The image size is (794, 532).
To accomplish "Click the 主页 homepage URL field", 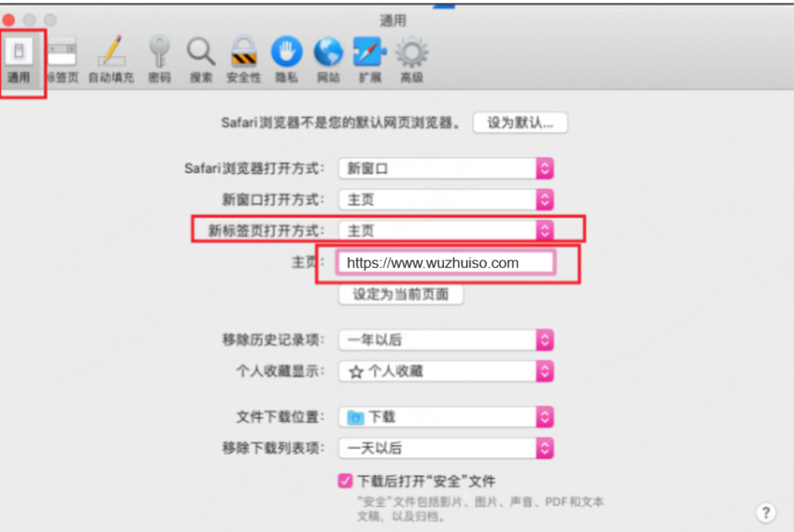I will pyautogui.click(x=446, y=263).
